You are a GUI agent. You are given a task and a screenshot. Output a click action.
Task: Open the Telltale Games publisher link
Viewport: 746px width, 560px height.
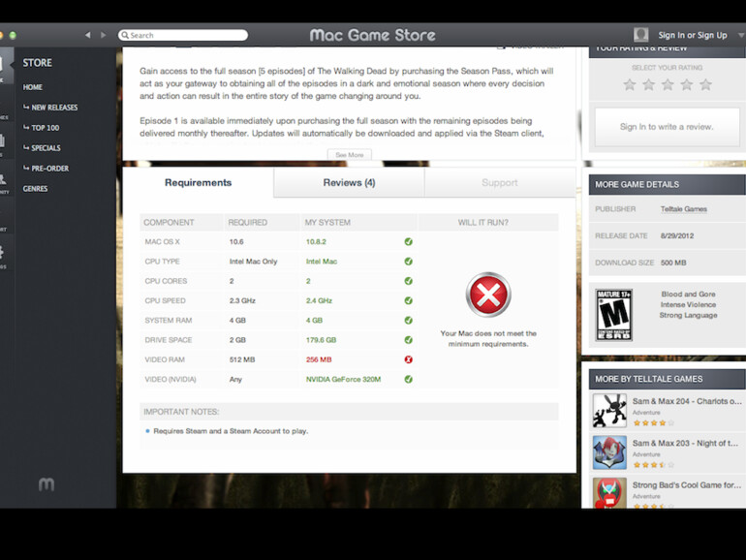pos(684,209)
